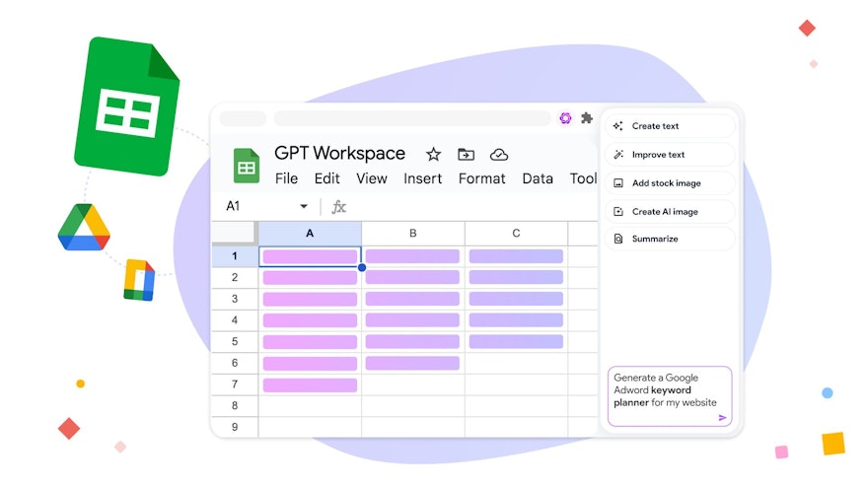The width and height of the screenshot is (868, 488).
Task: Open the Tools menu
Action: (584, 178)
